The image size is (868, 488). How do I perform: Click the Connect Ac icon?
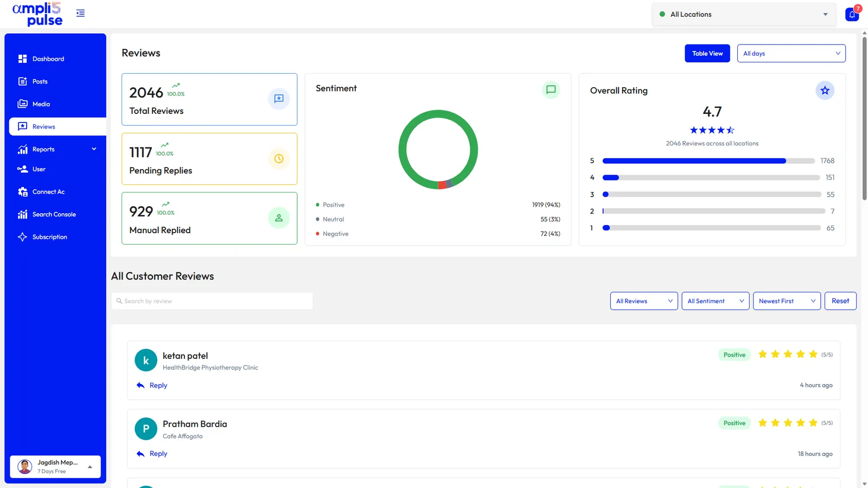click(22, 192)
